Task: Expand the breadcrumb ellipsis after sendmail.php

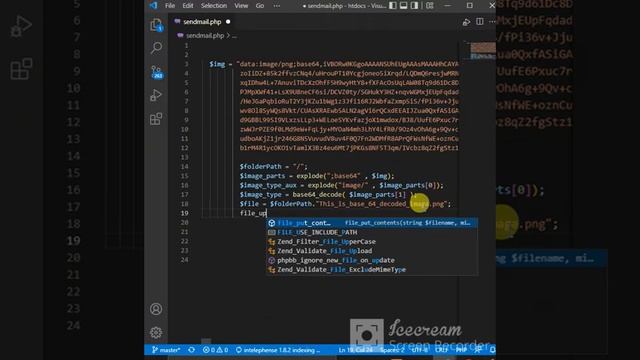Action: (x=234, y=36)
